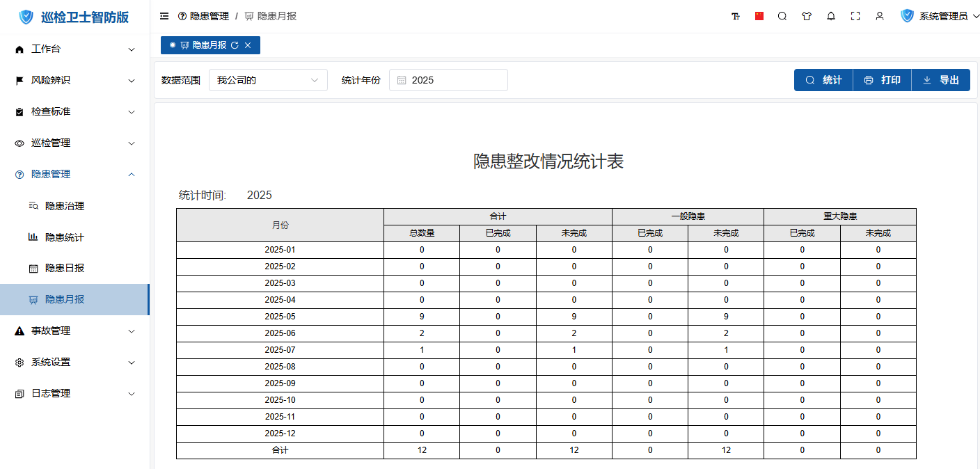Image resolution: width=980 pixels, height=469 pixels.
Task: Click the 月份 header cell
Action: click(x=280, y=225)
